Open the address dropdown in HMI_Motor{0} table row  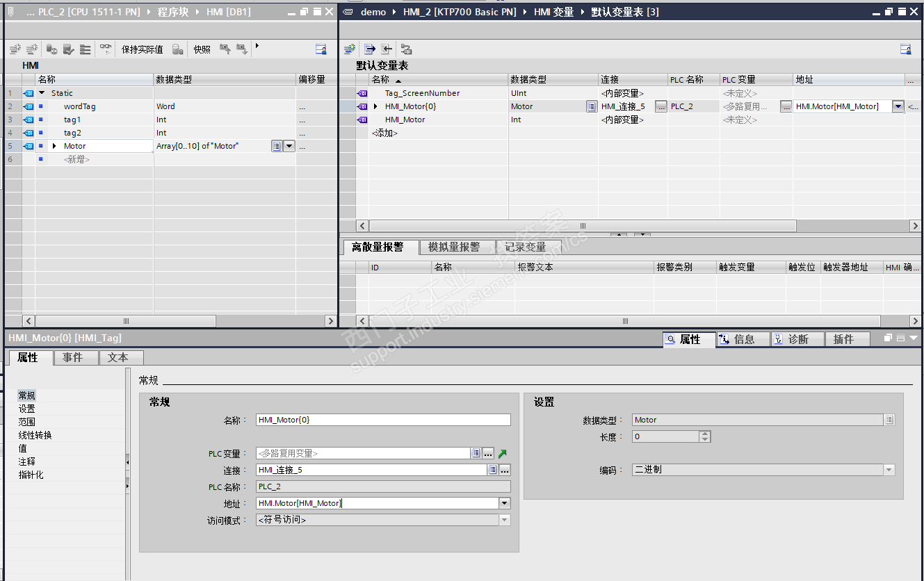point(898,106)
